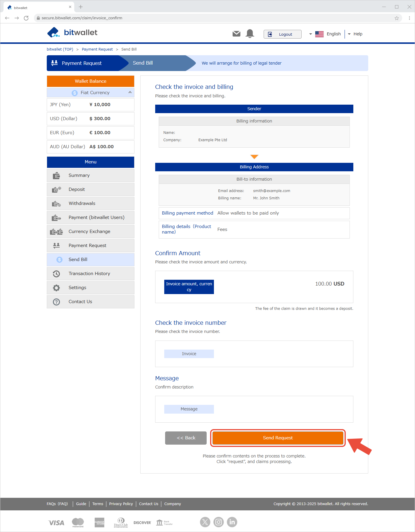This screenshot has width=415, height=532.
Task: Open the LinkedIn icon in footer
Action: pos(232,522)
